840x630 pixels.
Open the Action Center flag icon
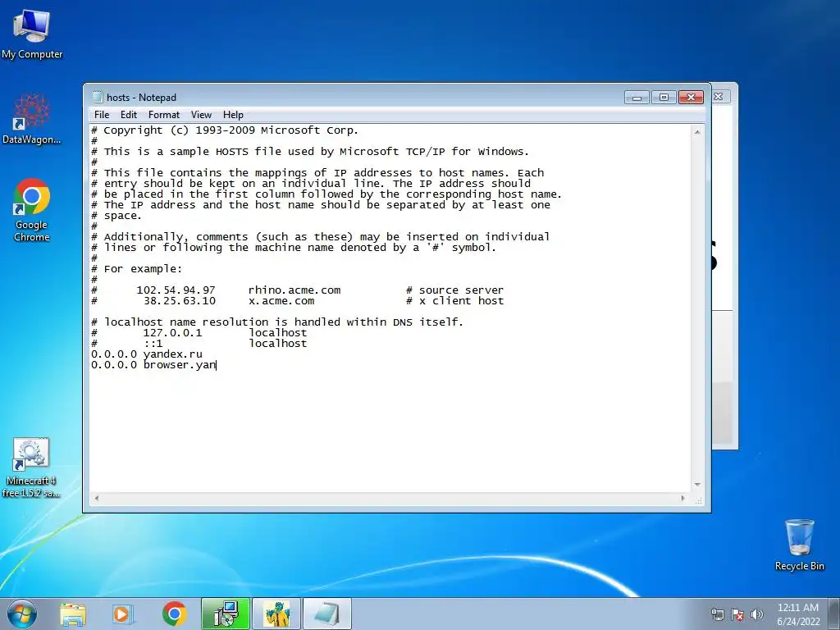737,614
